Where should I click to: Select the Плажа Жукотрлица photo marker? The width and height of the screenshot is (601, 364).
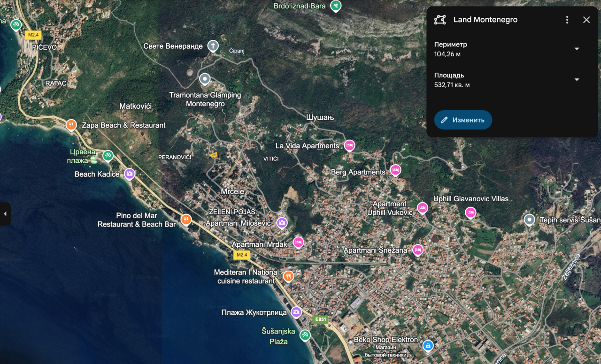[x=296, y=312]
